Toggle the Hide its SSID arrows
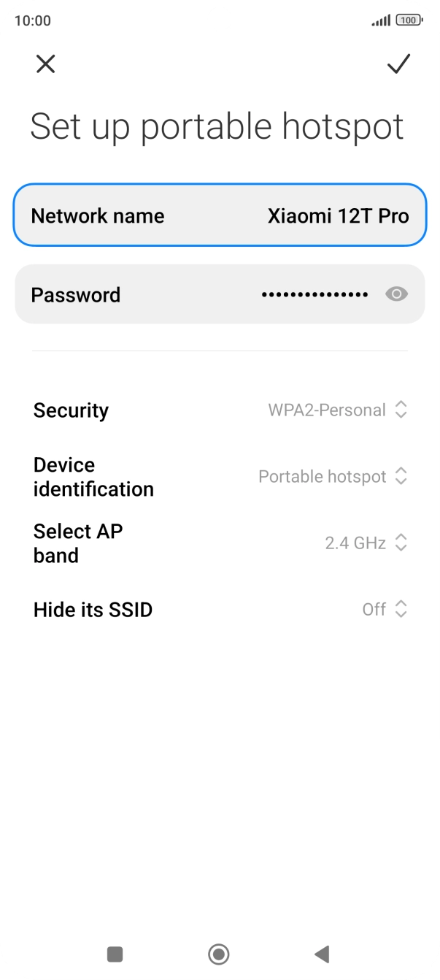 (x=401, y=609)
